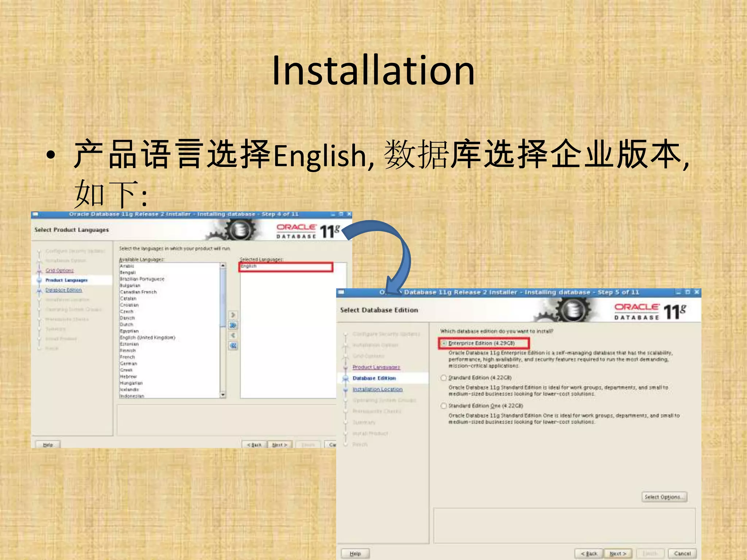Viewport: 747px width, 560px height.
Task: Click the Select Options... button
Action: (664, 497)
